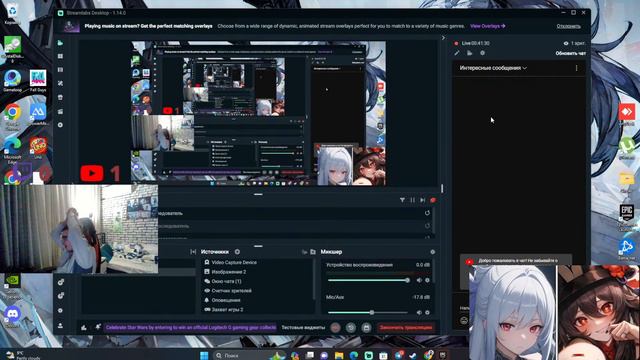Click the Отложить link in the banner

(568, 26)
